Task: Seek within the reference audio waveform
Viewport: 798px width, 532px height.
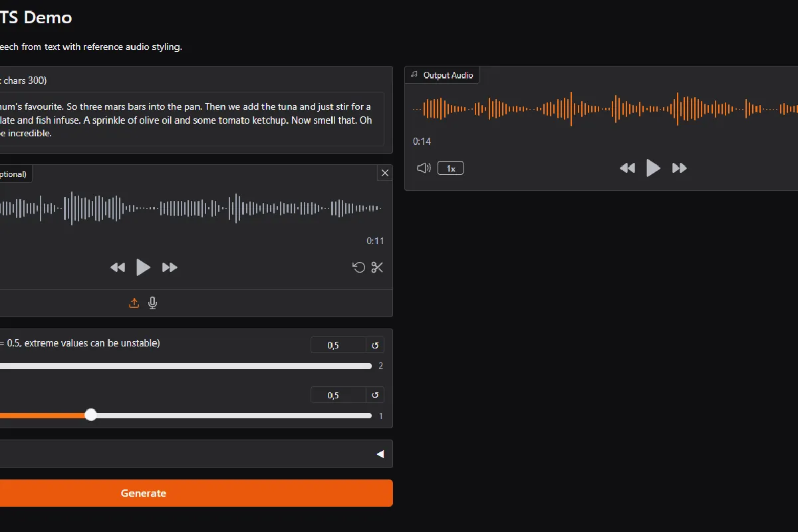Action: [192, 208]
